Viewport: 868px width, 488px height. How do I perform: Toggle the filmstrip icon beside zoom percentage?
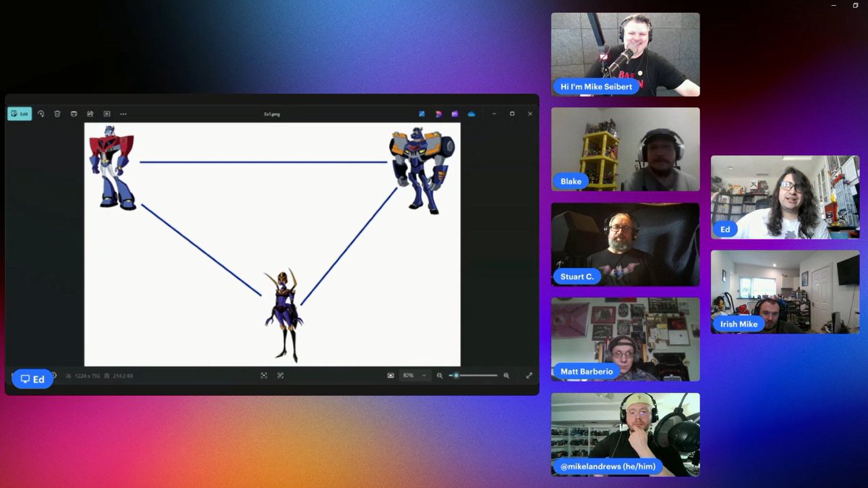click(391, 375)
